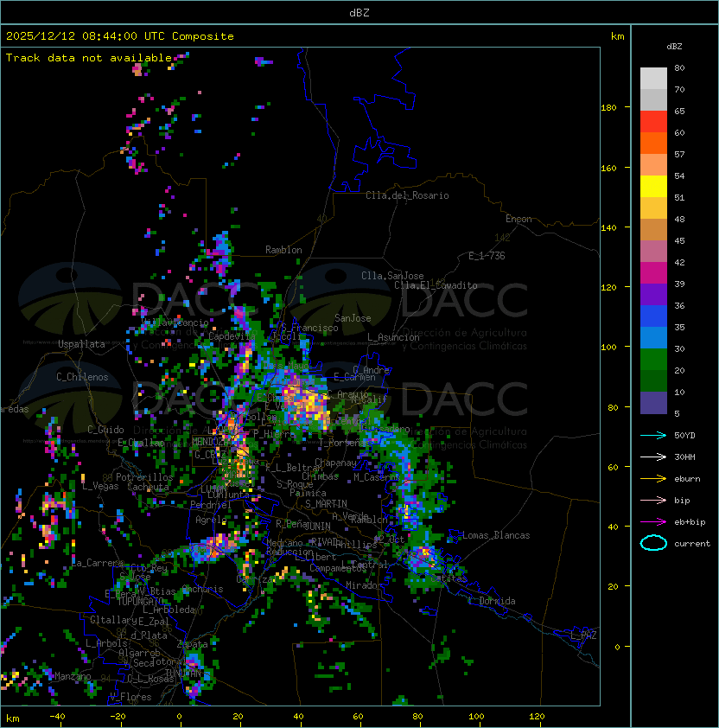
Task: Click the C_Chilenos label
Action: pyautogui.click(x=82, y=377)
